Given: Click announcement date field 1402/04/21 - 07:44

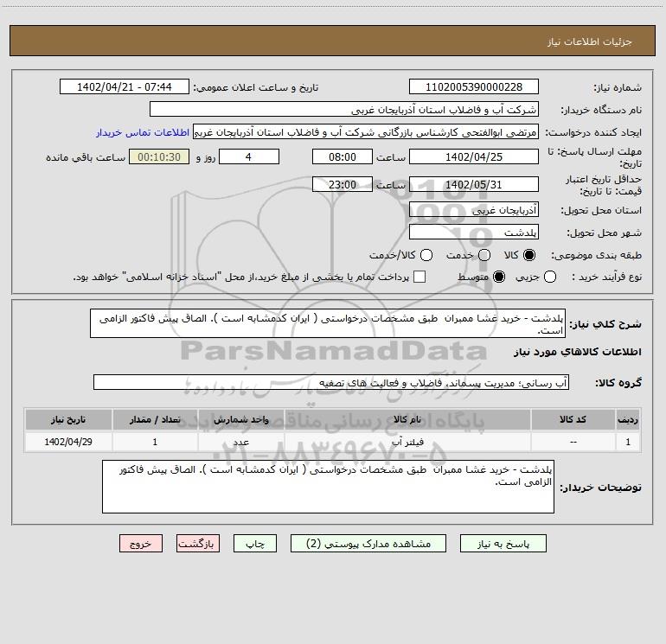Looking at the screenshot, I should [x=125, y=86].
